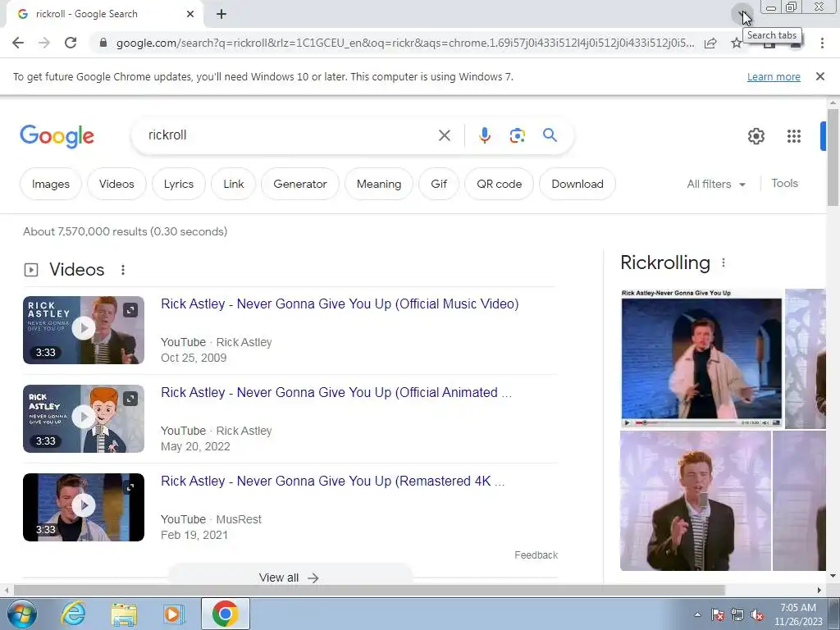Open the Google apps grid
This screenshot has height=630, width=840.
794,136
